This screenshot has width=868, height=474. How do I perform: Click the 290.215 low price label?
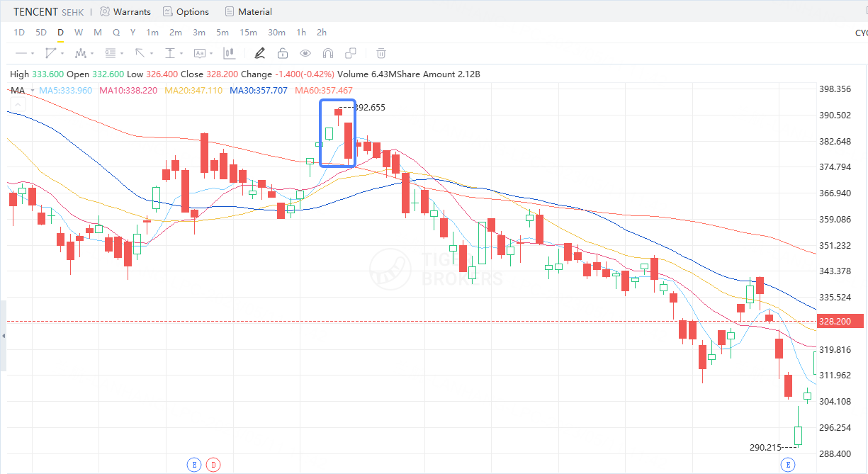765,447
